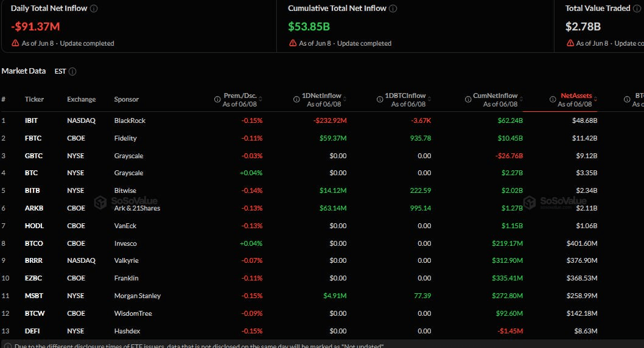Click the Ticker column header
The image size is (644, 348).
coord(34,99)
